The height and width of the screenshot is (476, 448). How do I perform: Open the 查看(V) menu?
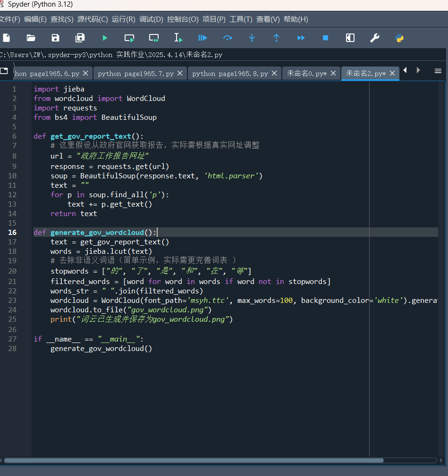(268, 19)
